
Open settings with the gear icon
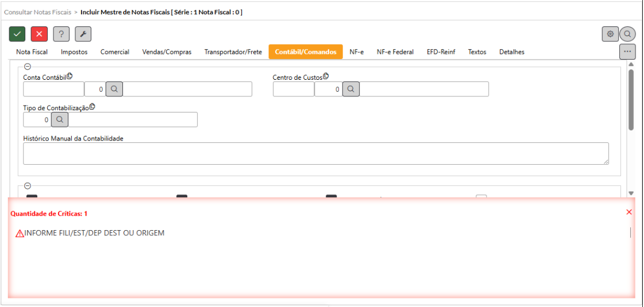pyautogui.click(x=610, y=34)
